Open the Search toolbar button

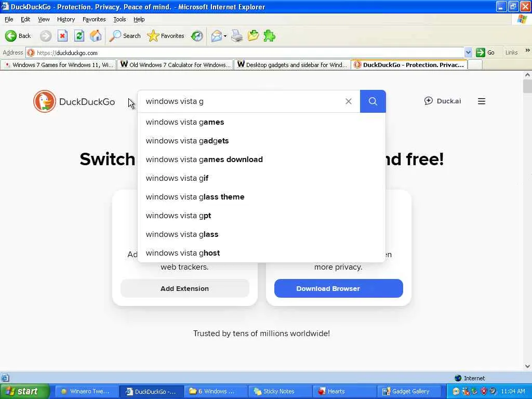pos(125,36)
